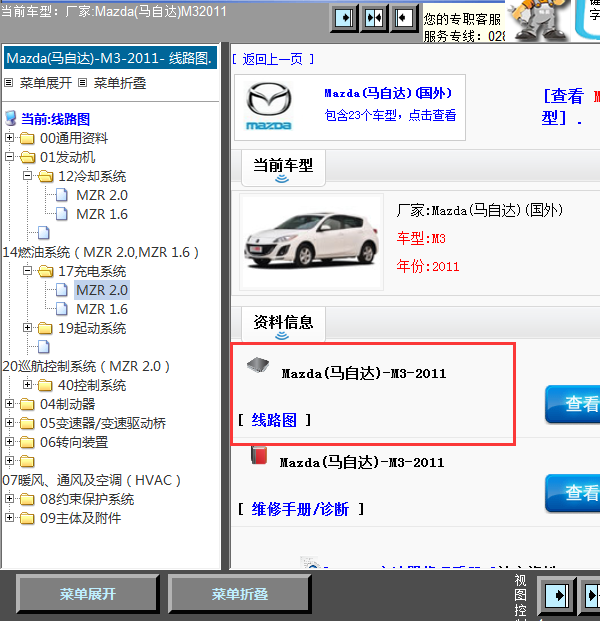Click the Mazda(马自达)(国外) link

coord(388,93)
